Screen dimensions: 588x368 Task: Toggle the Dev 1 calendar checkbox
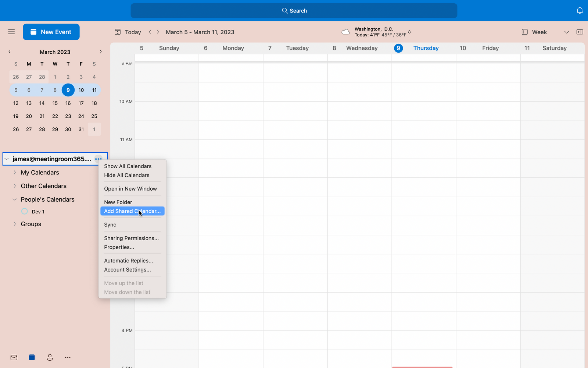pyautogui.click(x=24, y=211)
